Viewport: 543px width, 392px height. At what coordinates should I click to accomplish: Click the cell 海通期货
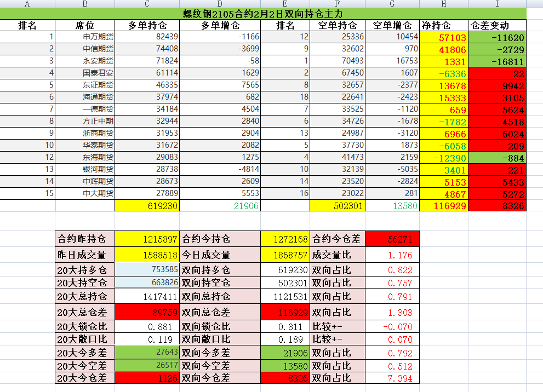point(85,97)
